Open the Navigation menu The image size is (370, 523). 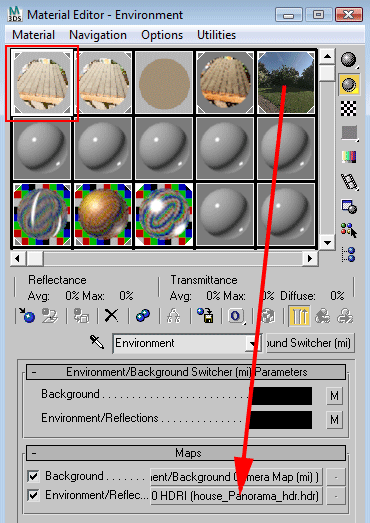pyautogui.click(x=98, y=35)
